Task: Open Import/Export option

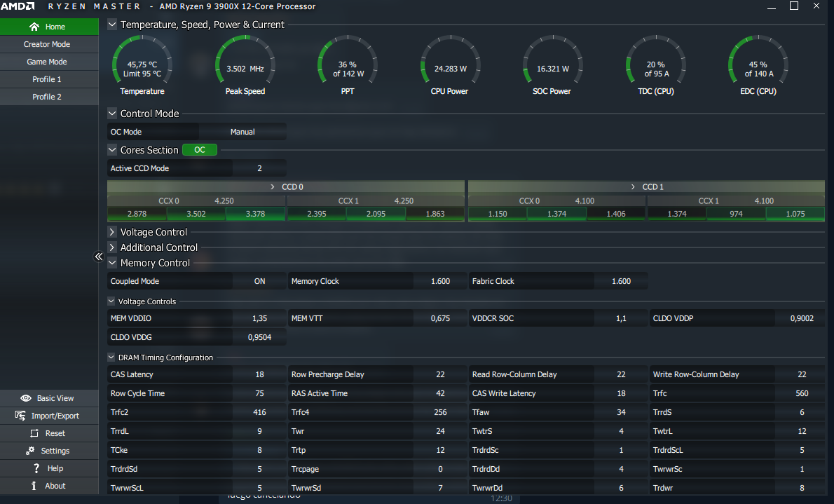Action: coord(50,416)
